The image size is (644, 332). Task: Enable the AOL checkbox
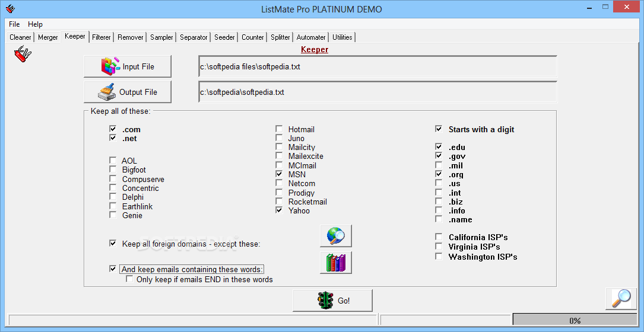[113, 161]
